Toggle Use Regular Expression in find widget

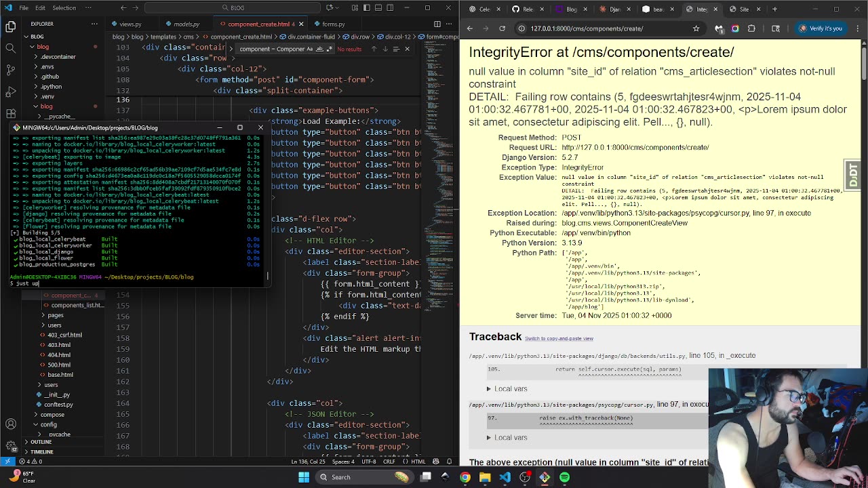click(330, 49)
